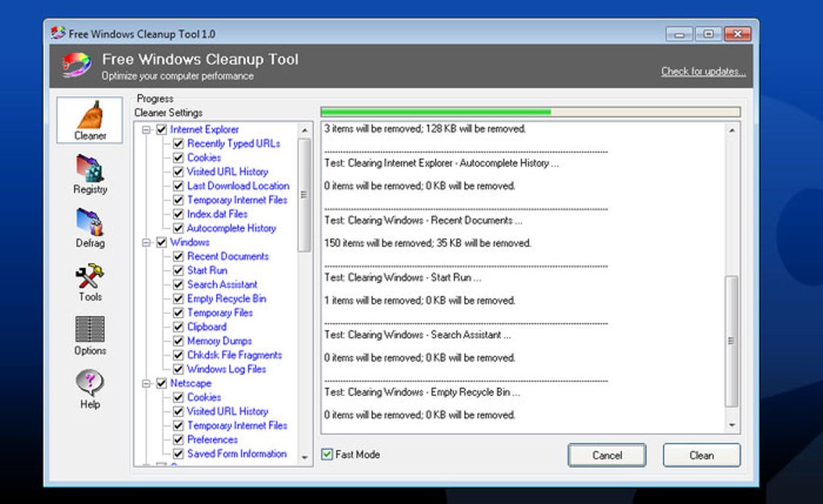This screenshot has width=823, height=504.
Task: Select the Windows tree label
Action: coord(190,242)
